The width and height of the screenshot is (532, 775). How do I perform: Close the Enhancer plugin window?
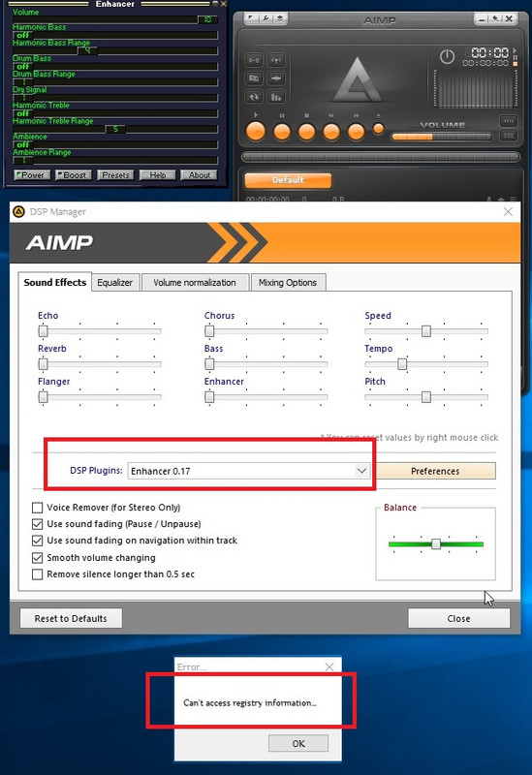tap(224, 4)
